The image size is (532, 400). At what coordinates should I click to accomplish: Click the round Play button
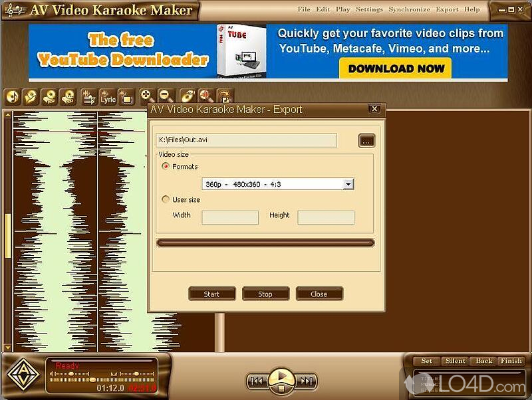[281, 375]
